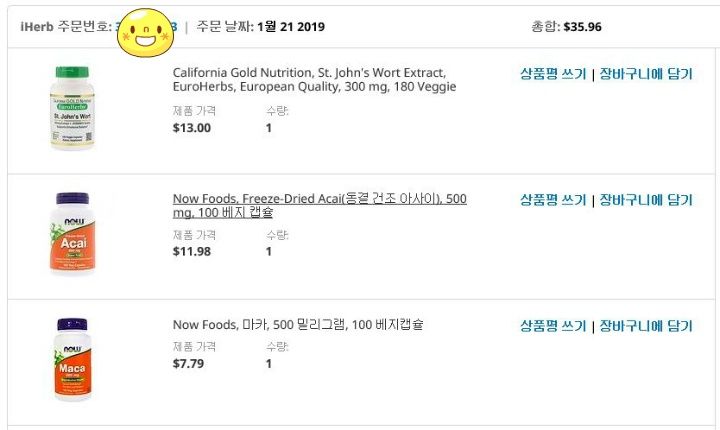The height and width of the screenshot is (430, 720).
Task: Open the Now Foods Acai bottle image
Action: pyautogui.click(x=72, y=233)
